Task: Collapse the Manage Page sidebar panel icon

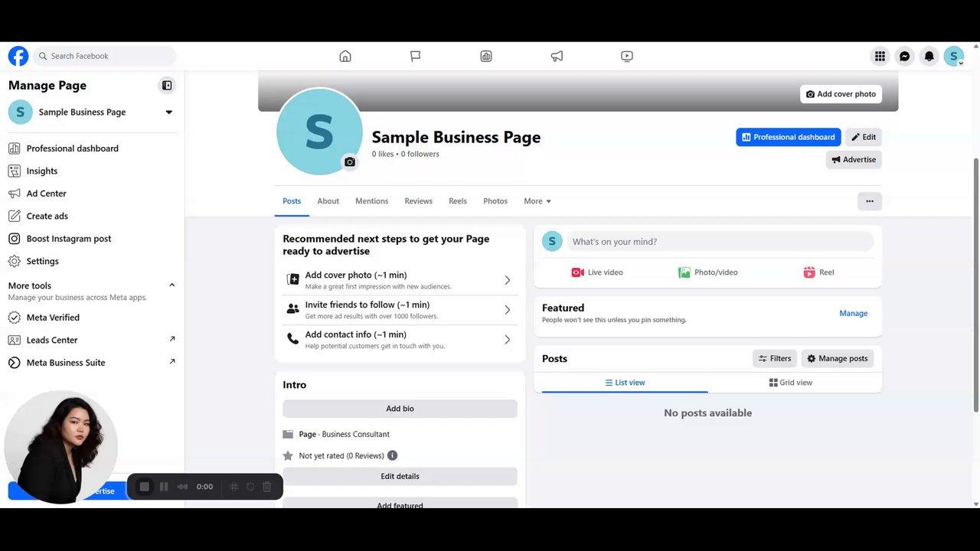Action: point(167,86)
